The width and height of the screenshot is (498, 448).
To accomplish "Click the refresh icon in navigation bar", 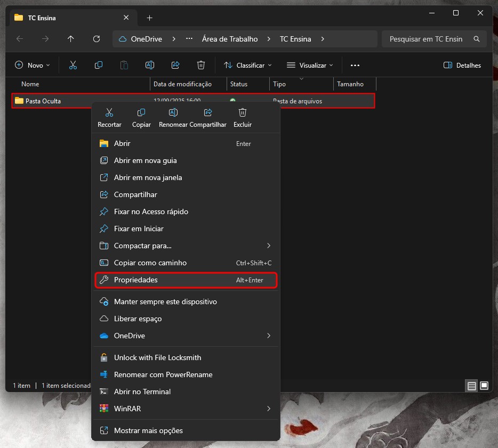I will 97,39.
